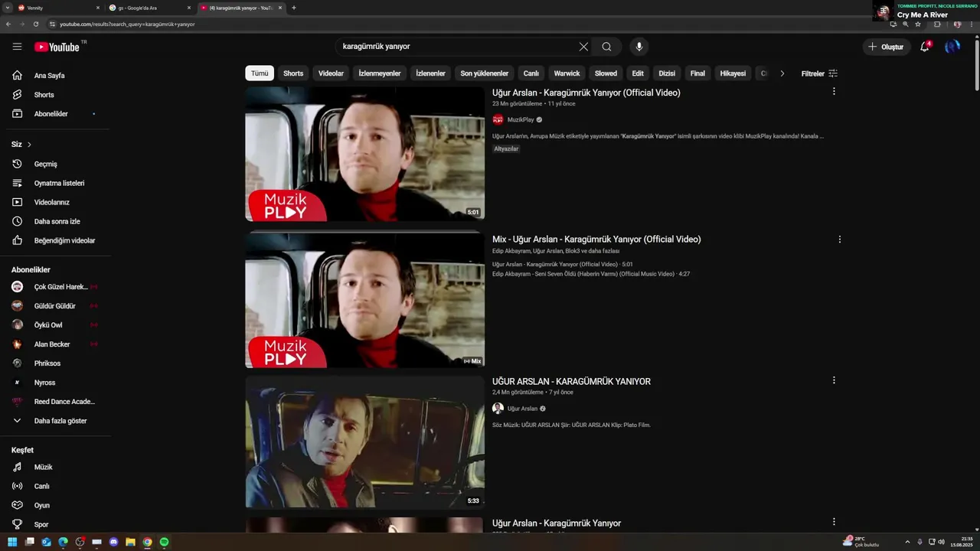
Task: Play the first video thumbnail with 5:01 duration
Action: tap(364, 154)
